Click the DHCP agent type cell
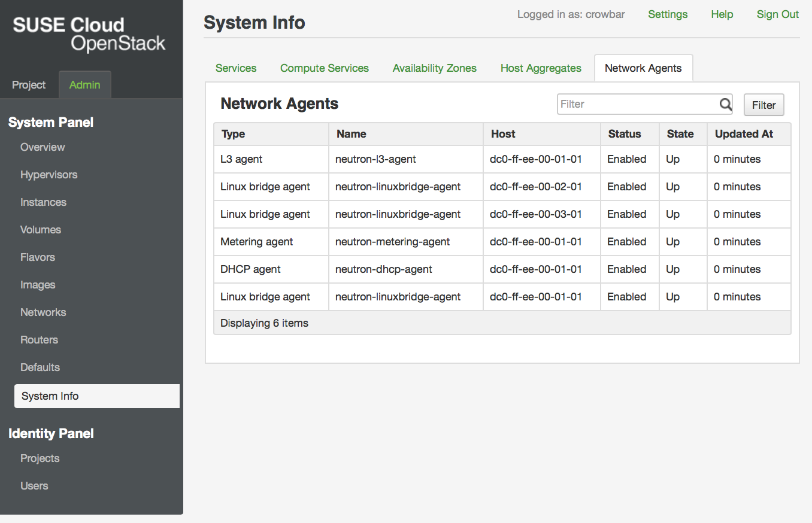This screenshot has height=523, width=812. pyautogui.click(x=271, y=269)
